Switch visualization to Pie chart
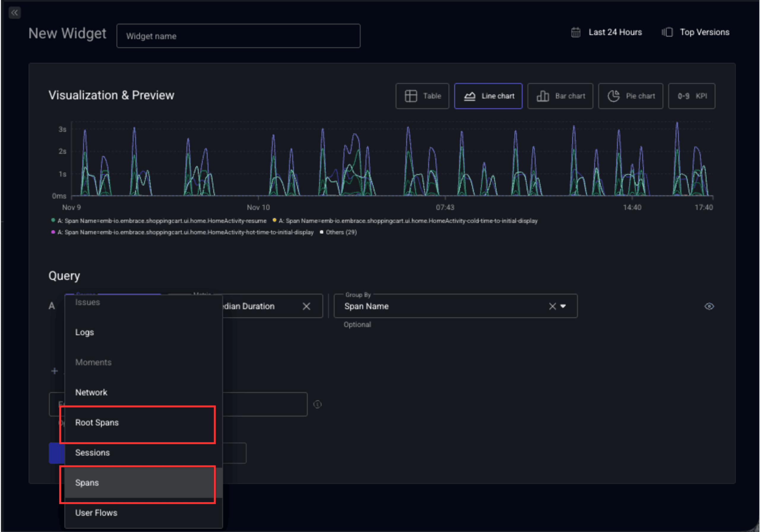760x532 pixels. click(630, 96)
